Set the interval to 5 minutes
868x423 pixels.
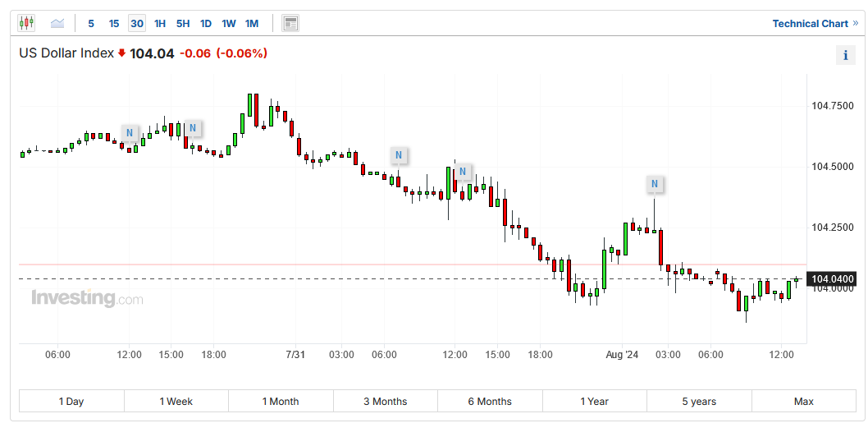click(91, 24)
